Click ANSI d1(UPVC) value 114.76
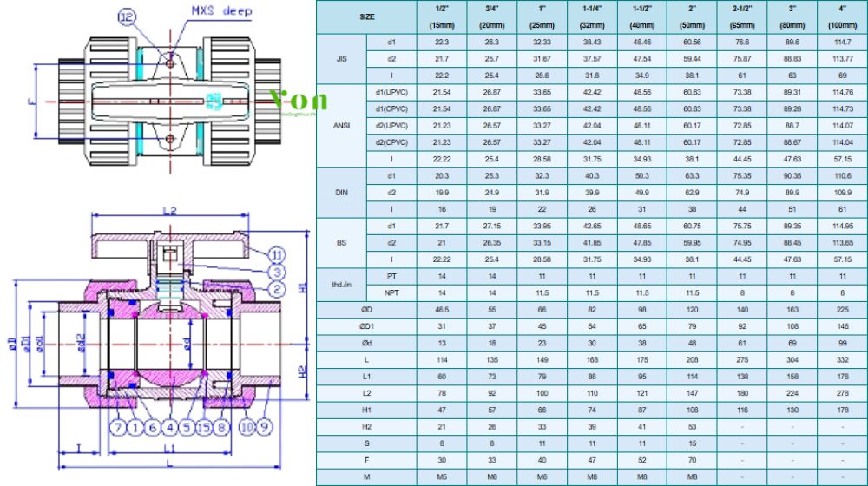Viewport: 868px width, 486px height. [x=843, y=93]
